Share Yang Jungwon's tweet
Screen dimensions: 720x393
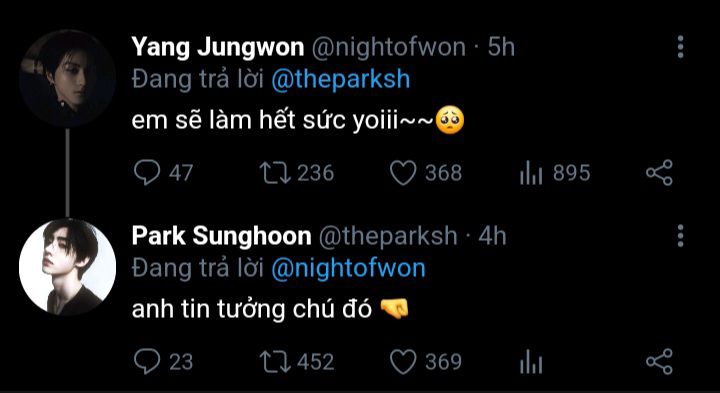click(659, 173)
